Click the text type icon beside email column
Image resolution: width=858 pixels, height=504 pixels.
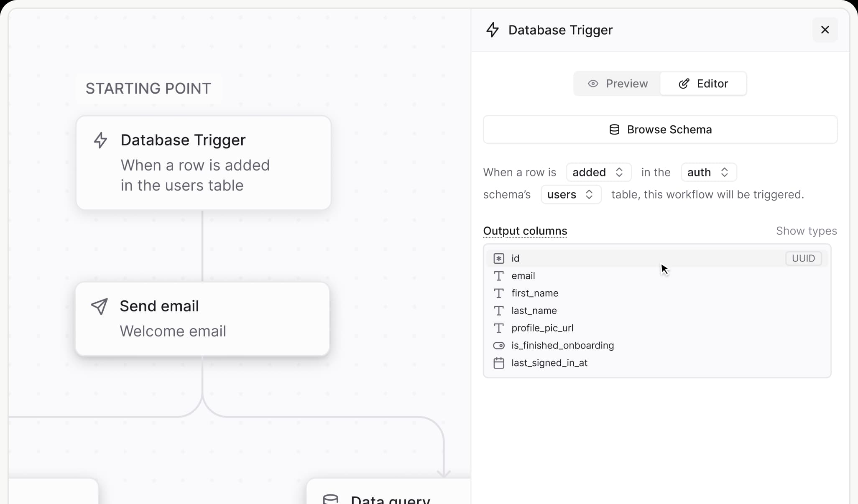498,276
